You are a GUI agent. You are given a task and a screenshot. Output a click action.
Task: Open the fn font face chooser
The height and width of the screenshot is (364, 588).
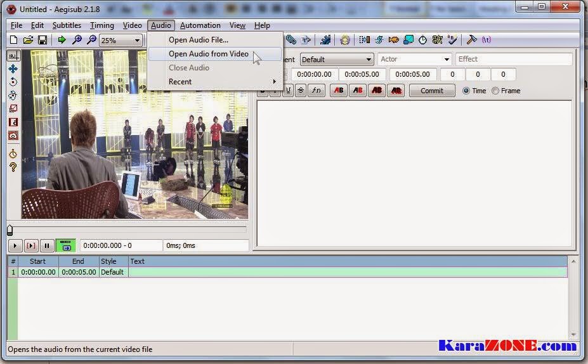point(317,91)
